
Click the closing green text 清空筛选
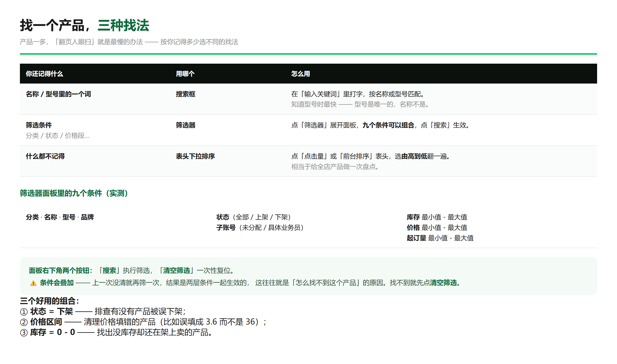point(444,283)
